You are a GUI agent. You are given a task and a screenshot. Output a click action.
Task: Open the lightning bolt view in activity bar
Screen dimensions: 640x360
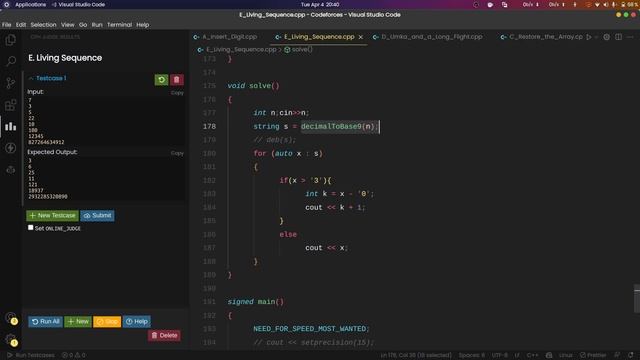tap(11, 148)
